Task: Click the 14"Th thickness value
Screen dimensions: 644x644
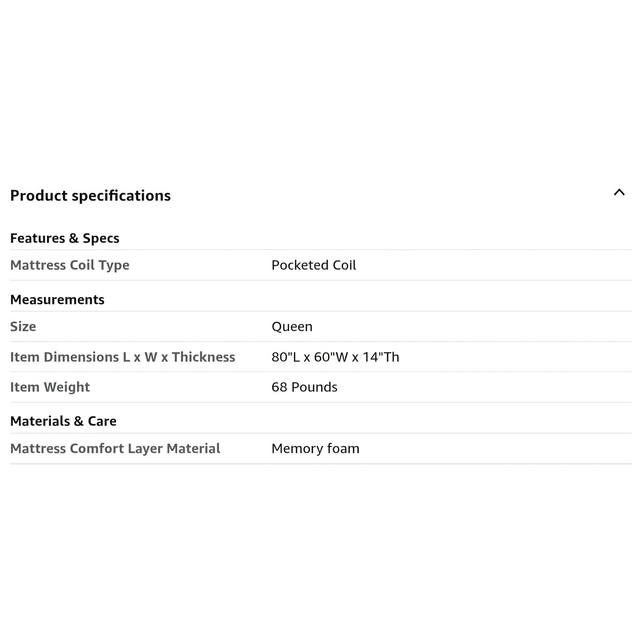Action: point(381,357)
